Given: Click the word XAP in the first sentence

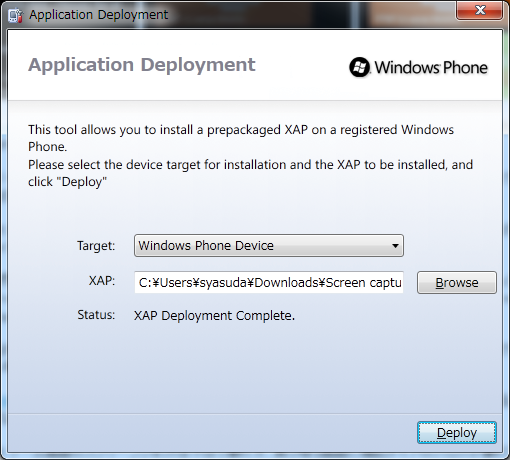Looking at the screenshot, I should click(x=296, y=129).
